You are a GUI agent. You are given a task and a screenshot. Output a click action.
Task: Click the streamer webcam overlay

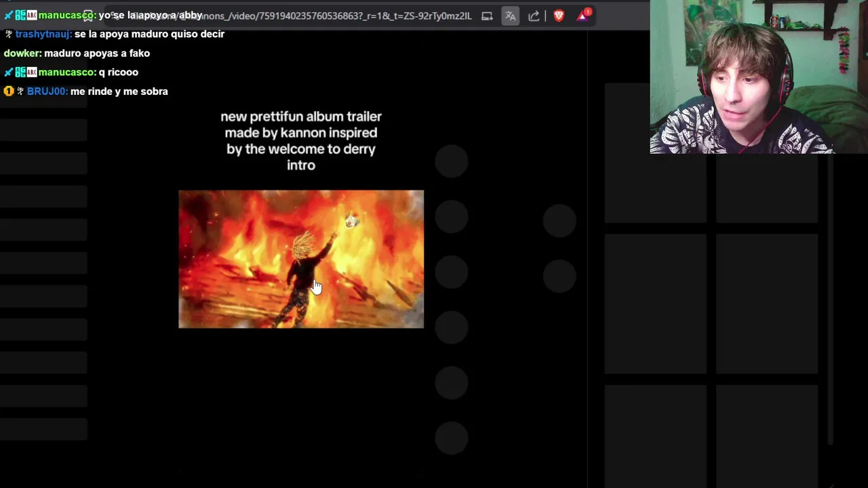pos(759,77)
